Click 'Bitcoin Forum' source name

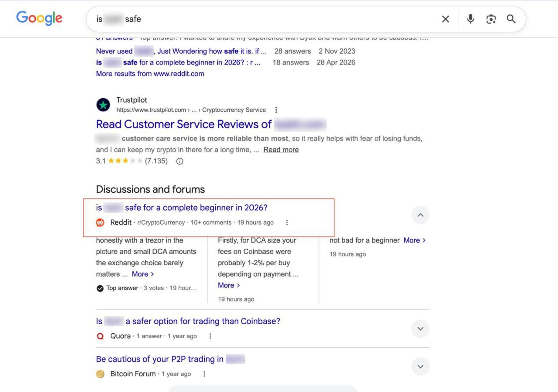(133, 374)
